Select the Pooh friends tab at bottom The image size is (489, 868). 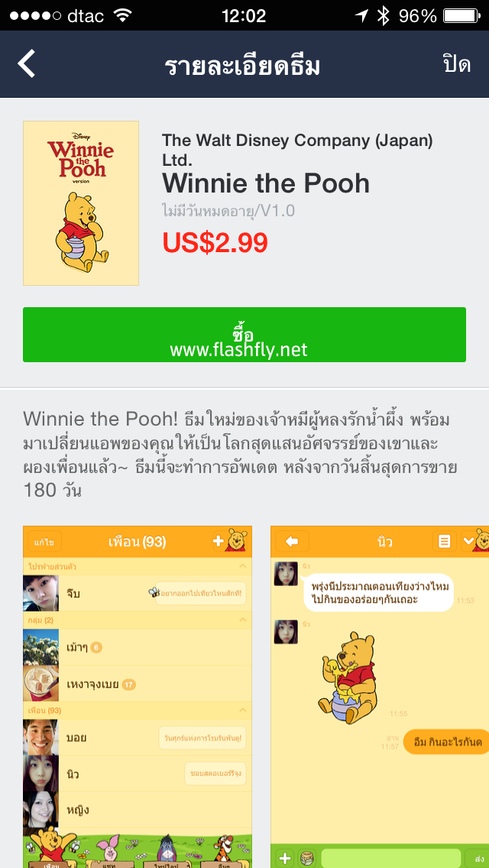coord(51,848)
